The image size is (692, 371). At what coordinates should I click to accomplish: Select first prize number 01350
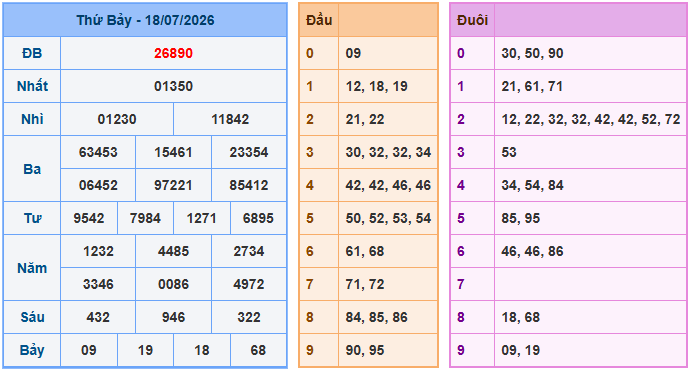click(173, 86)
